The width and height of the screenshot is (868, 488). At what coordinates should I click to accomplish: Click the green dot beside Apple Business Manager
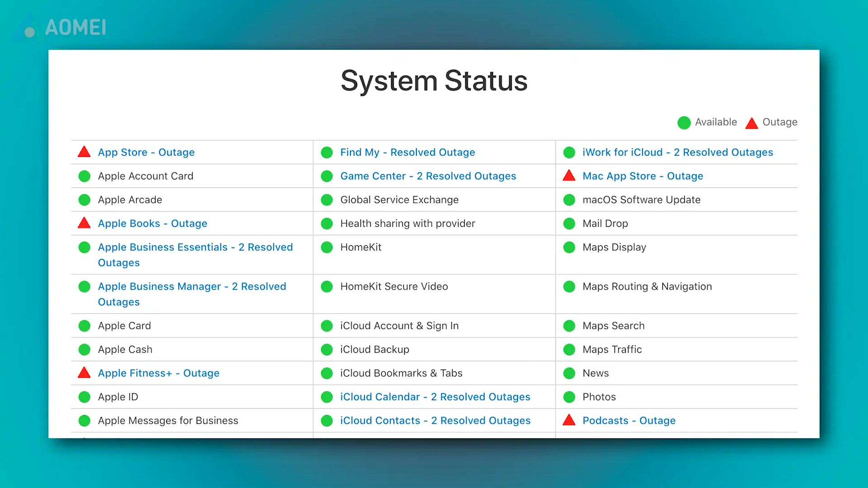(x=85, y=286)
